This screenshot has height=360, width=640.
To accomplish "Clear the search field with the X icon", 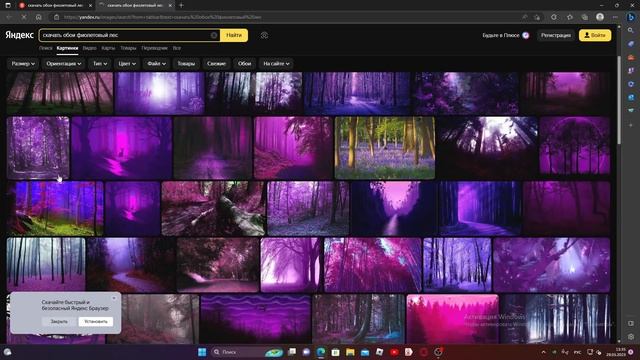I will click(214, 35).
